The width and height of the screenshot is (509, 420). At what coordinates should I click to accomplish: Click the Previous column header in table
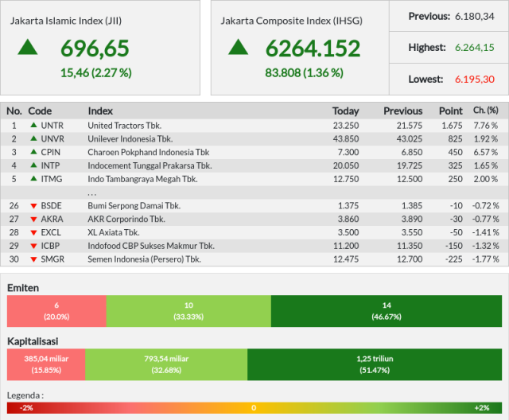point(403,111)
